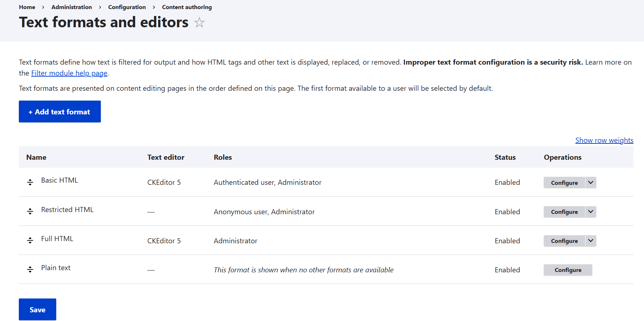
Task: Configure the Full HTML format
Action: click(564, 241)
